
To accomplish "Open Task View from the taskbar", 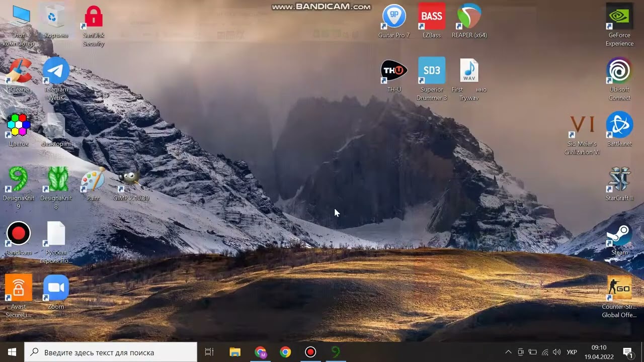I will (209, 352).
